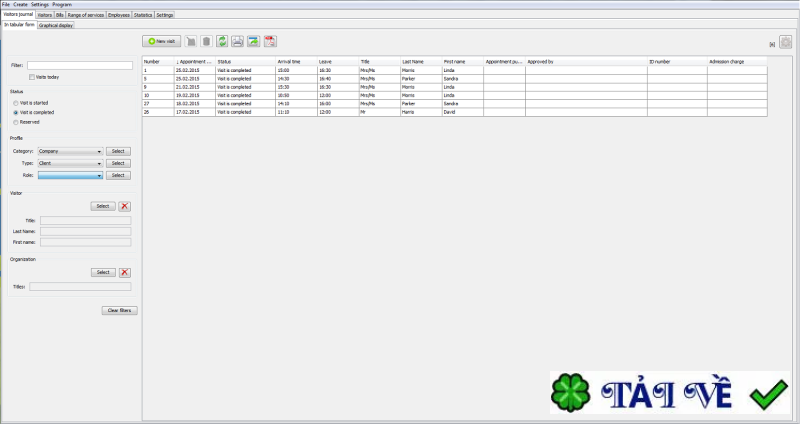Click Select next to the Type dropdown
Viewport: 800px width, 424px height.
point(118,163)
